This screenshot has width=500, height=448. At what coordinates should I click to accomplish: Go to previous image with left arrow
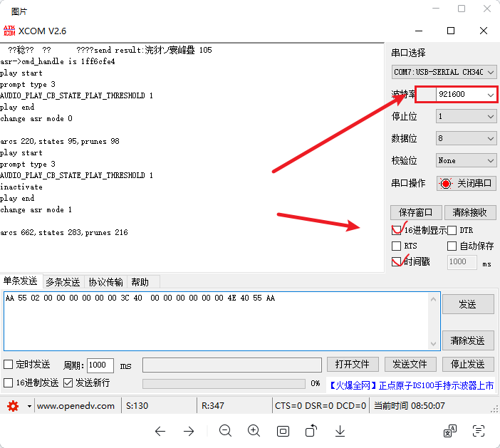pos(160,432)
